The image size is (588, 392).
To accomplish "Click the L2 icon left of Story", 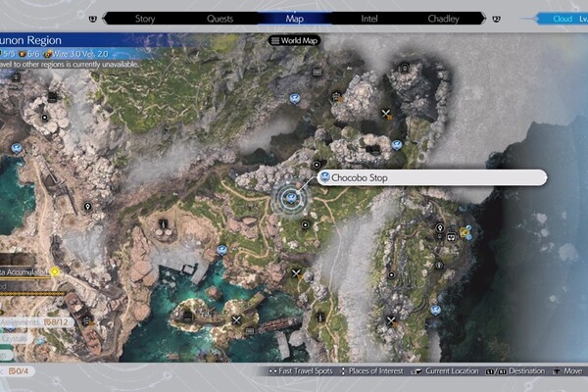I will point(93,19).
